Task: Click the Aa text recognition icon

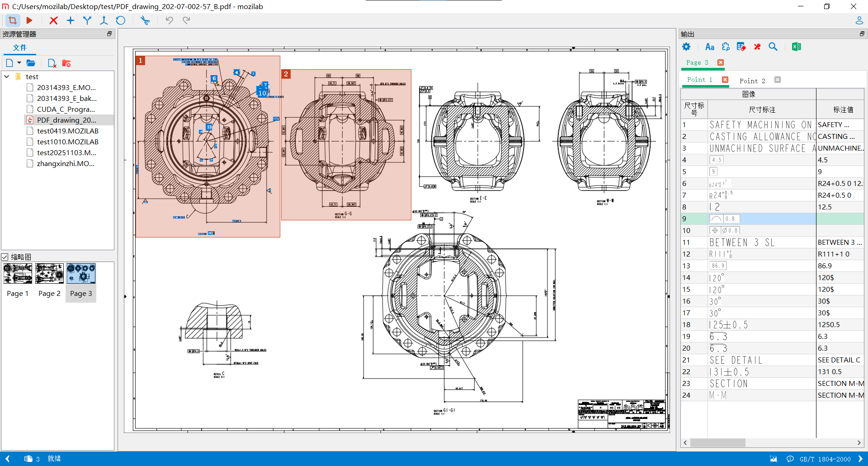Action: pos(709,47)
